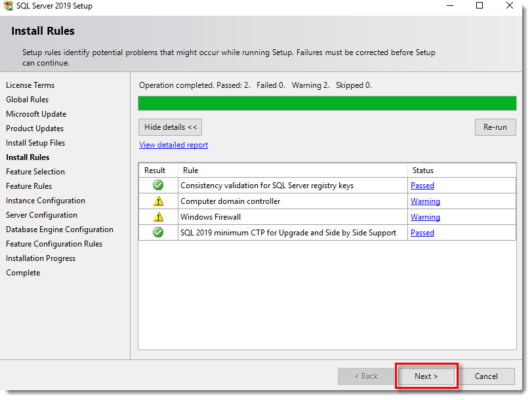Select Feature Configuration Rules step
The image size is (532, 400).
(54, 244)
